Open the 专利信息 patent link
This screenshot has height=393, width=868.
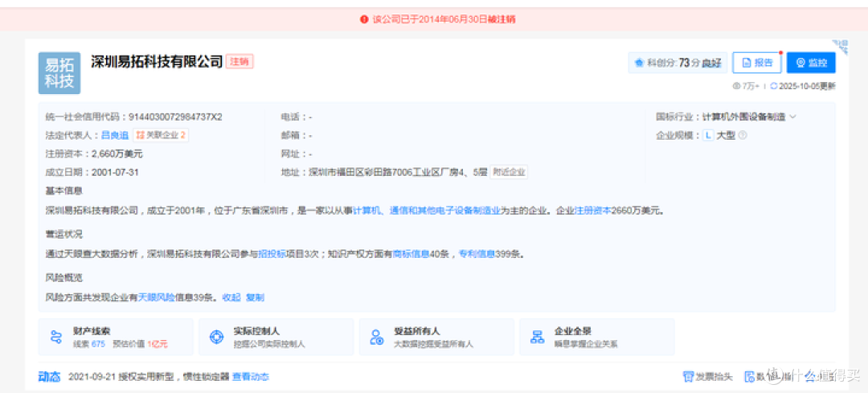coord(477,254)
